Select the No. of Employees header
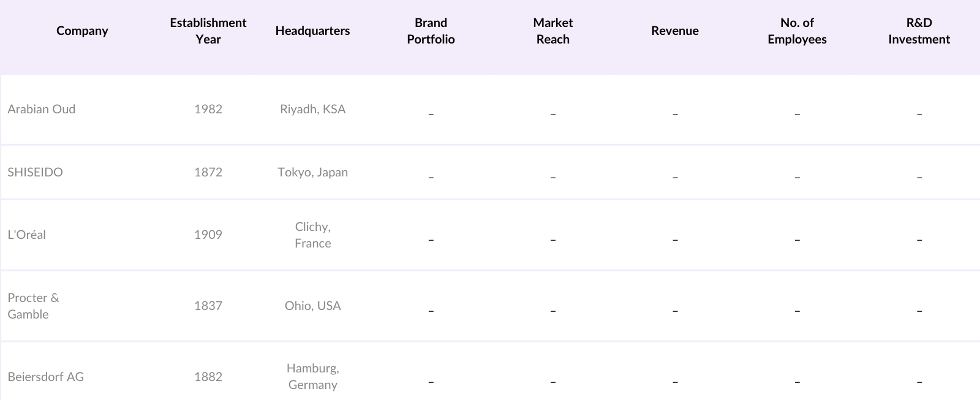Image resolution: width=980 pixels, height=400 pixels. (x=797, y=31)
